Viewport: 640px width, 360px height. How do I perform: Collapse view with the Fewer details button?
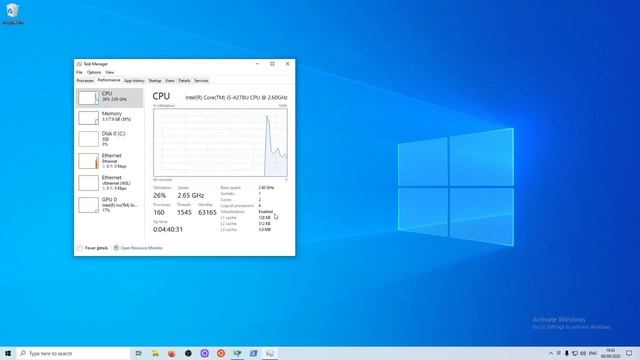pos(93,248)
